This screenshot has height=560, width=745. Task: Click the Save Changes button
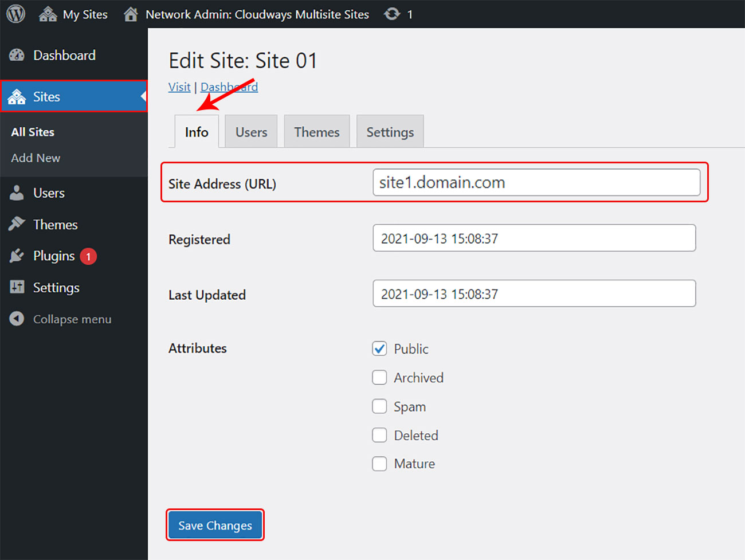click(215, 525)
